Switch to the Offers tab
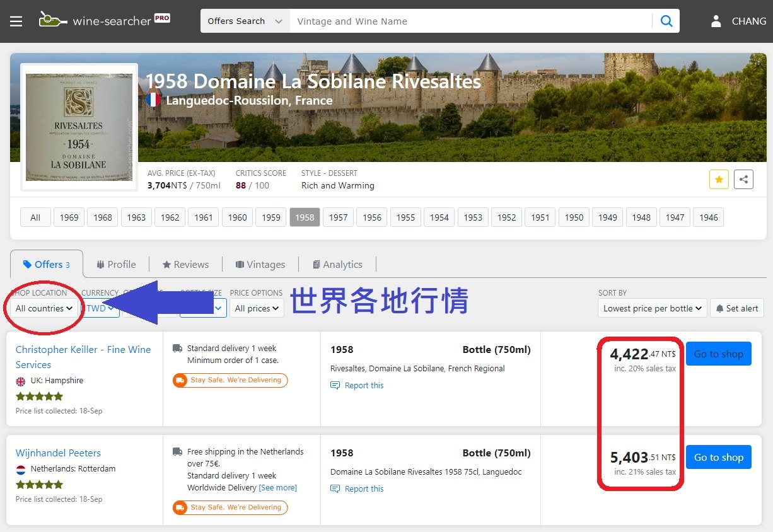Screen dimensions: 773x532 [x=47, y=264]
